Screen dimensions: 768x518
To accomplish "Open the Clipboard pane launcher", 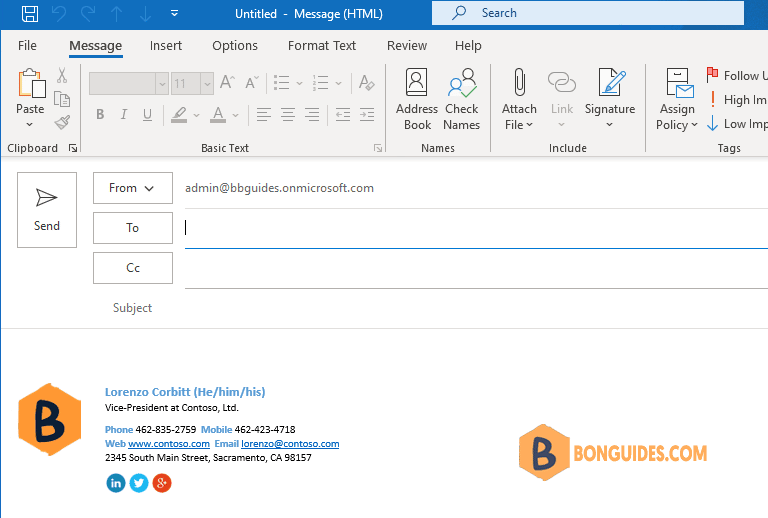I will click(73, 148).
